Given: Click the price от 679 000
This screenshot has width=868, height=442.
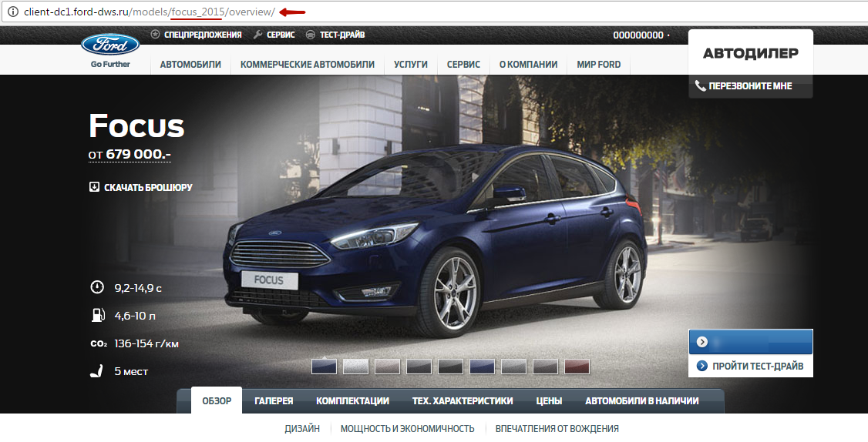Looking at the screenshot, I should click(x=130, y=154).
